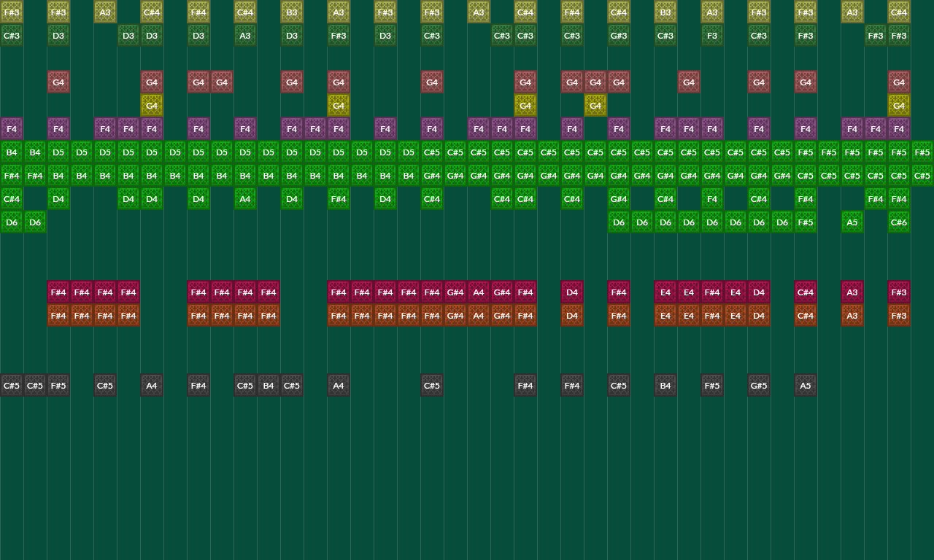The width and height of the screenshot is (934, 560).
Task: Select the bright green F4 note block
Action: pyautogui.click(x=712, y=199)
